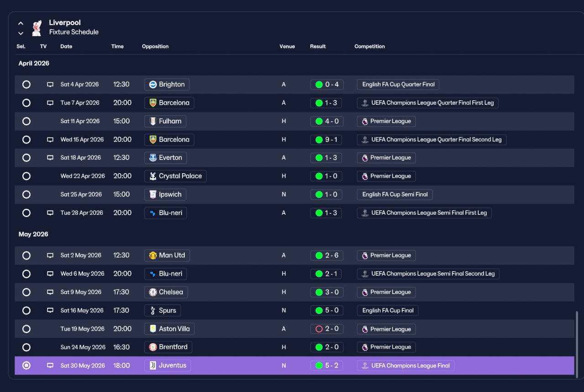
Task: Click the TV icon for Spurs fixture
Action: tap(50, 311)
